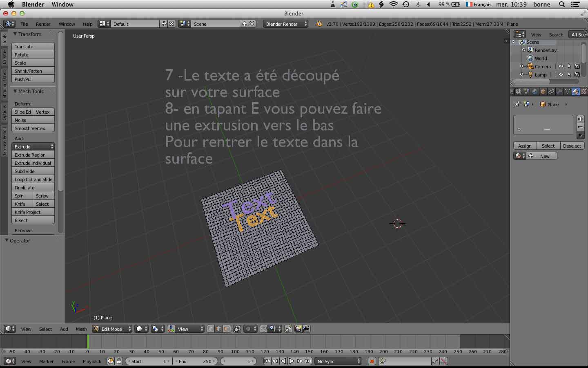Select face select mode icon

pos(227,329)
